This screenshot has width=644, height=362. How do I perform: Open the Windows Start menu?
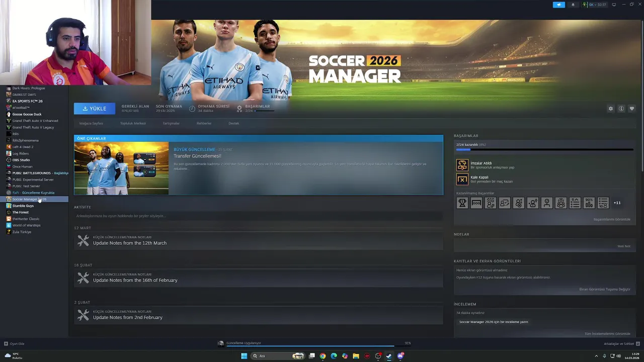point(244,356)
